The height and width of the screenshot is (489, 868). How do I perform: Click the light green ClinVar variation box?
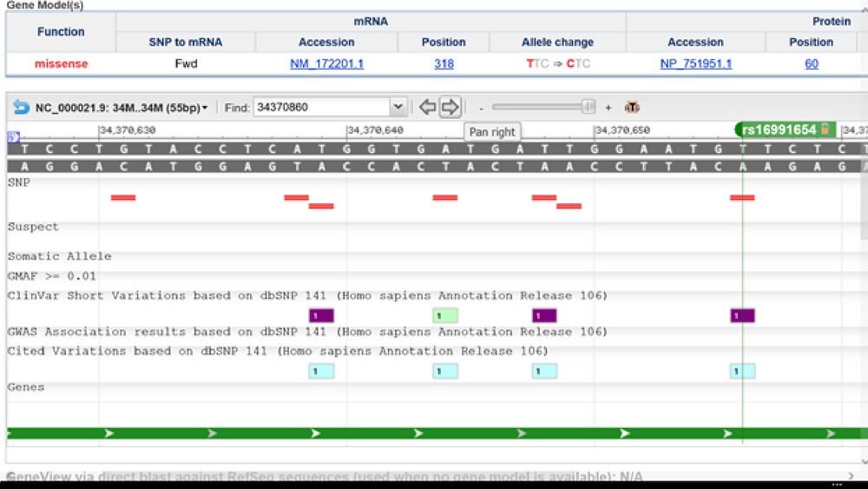click(445, 315)
